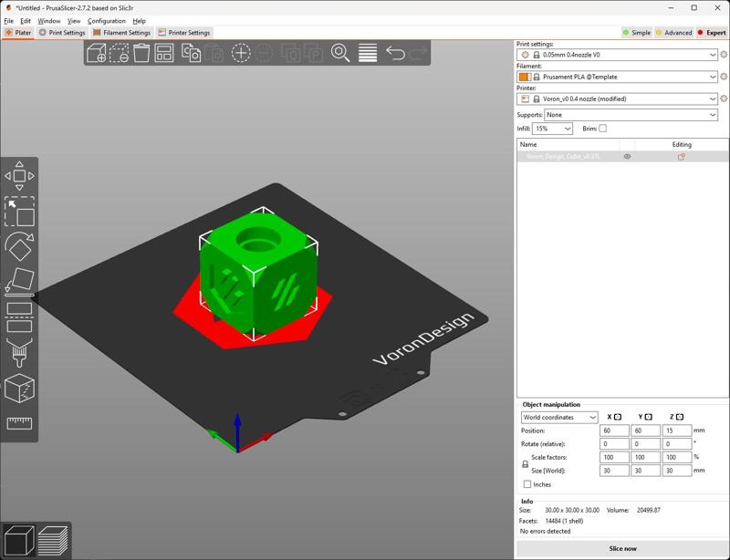Select the Rotate tool in left toolbar
Viewport: 730px width, 560px height.
19,246
